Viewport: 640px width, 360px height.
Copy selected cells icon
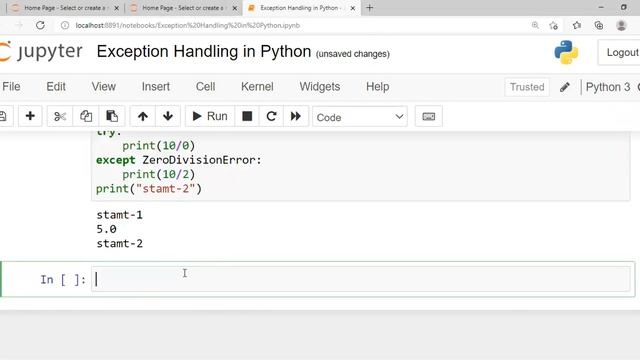(x=86, y=116)
